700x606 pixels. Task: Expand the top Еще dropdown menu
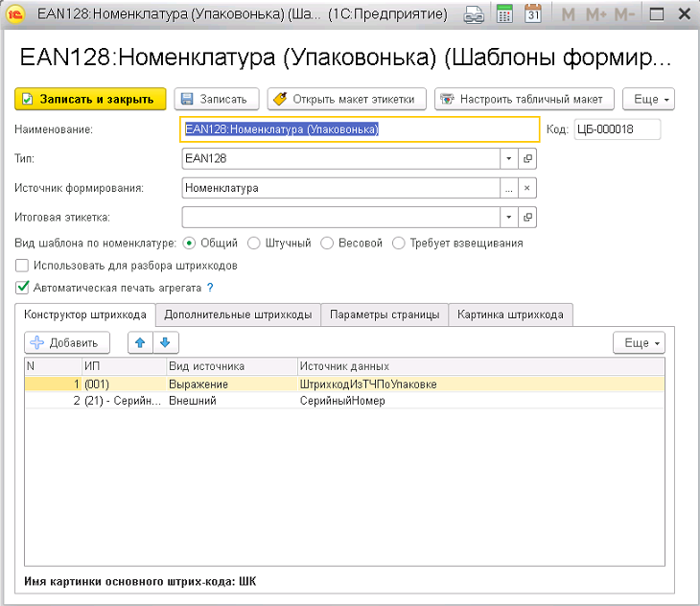click(x=648, y=99)
